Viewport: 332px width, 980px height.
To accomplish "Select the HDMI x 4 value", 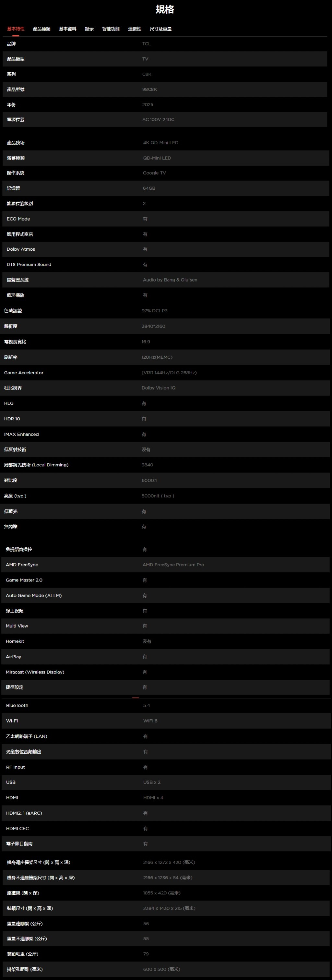I will 153,798.
